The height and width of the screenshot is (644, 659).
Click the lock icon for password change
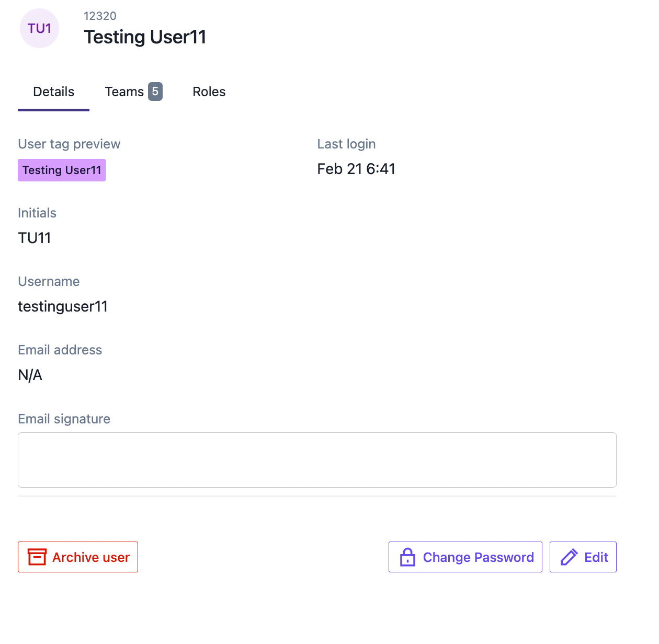pyautogui.click(x=407, y=557)
